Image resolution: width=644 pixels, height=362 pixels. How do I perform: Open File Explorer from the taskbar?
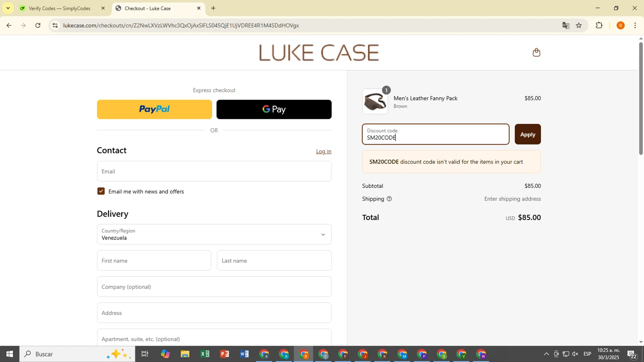pos(185,354)
